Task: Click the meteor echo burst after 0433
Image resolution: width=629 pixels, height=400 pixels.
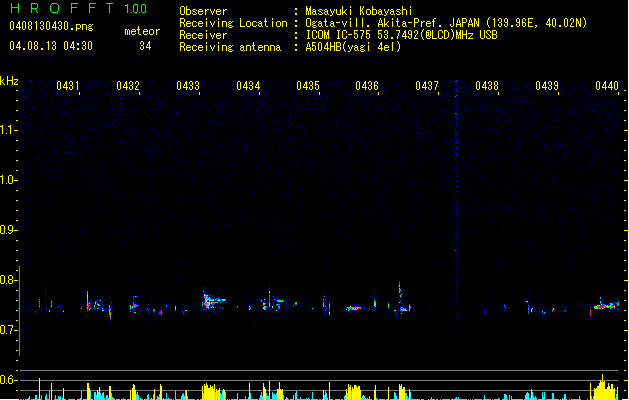Action: pos(213,300)
